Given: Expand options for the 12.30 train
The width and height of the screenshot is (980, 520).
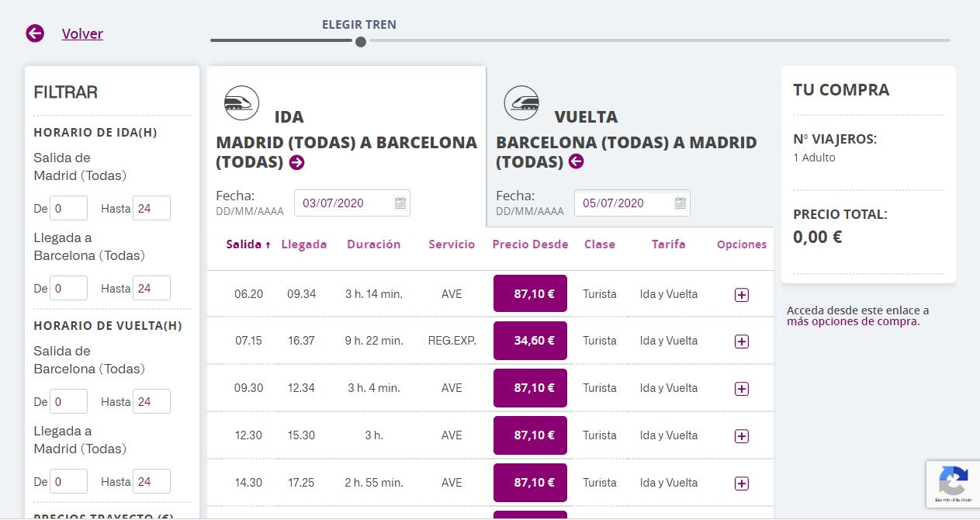Looking at the screenshot, I should [x=741, y=436].
